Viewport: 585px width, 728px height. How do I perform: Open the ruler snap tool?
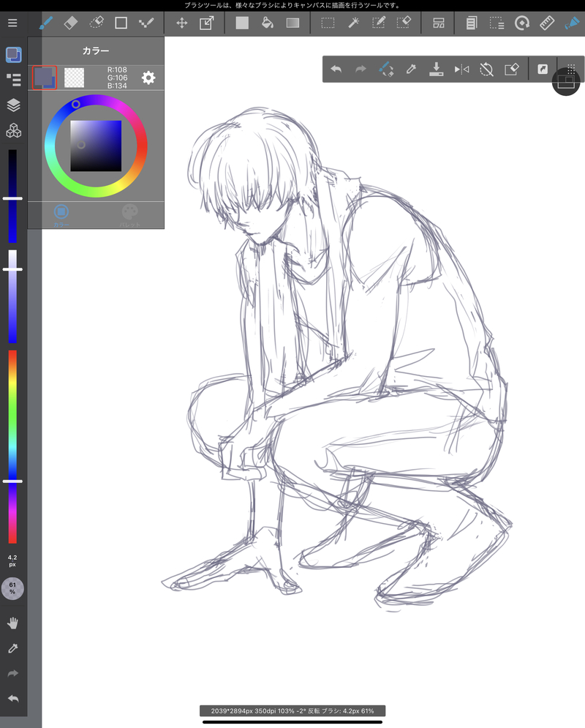tap(547, 23)
